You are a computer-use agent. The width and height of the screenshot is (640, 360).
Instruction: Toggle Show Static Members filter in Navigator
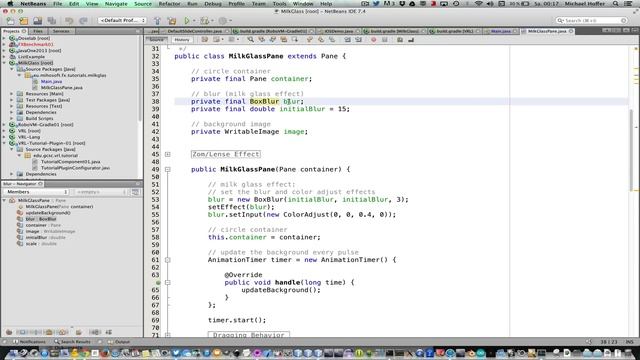36,332
